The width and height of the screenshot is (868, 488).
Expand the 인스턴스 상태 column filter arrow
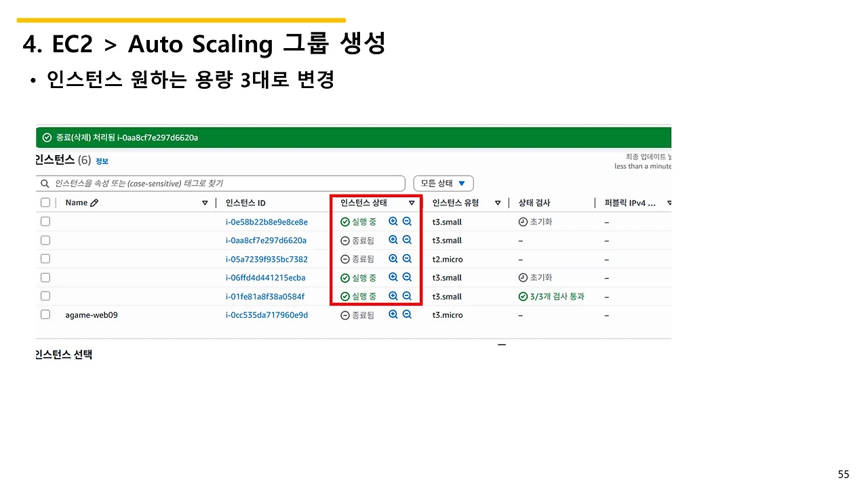tap(412, 202)
